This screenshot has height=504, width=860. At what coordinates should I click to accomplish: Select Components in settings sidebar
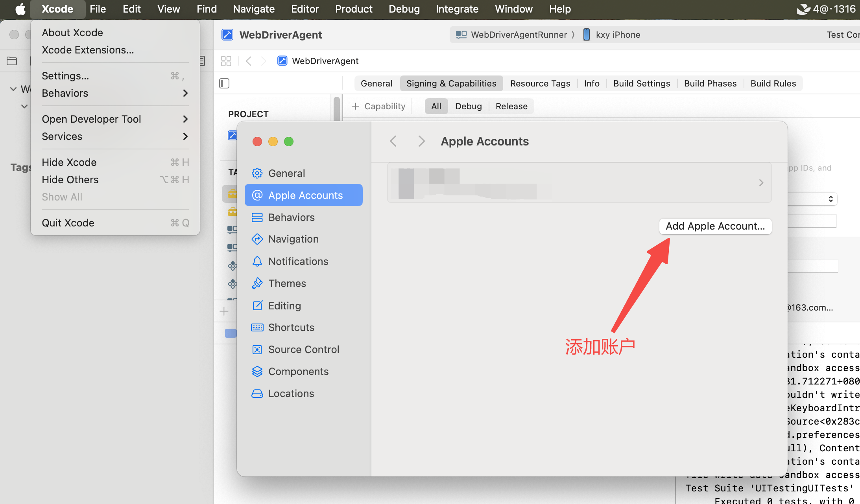[x=298, y=372]
